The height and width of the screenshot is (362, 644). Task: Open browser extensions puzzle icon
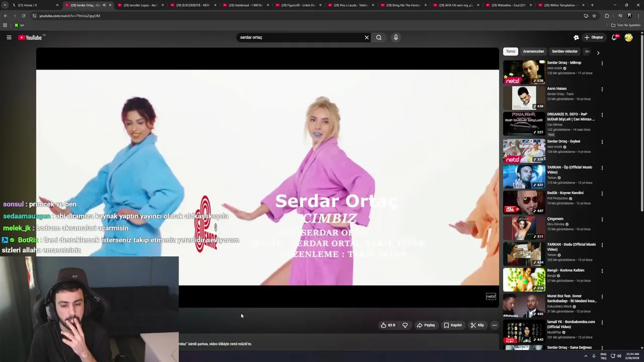pyautogui.click(x=607, y=16)
